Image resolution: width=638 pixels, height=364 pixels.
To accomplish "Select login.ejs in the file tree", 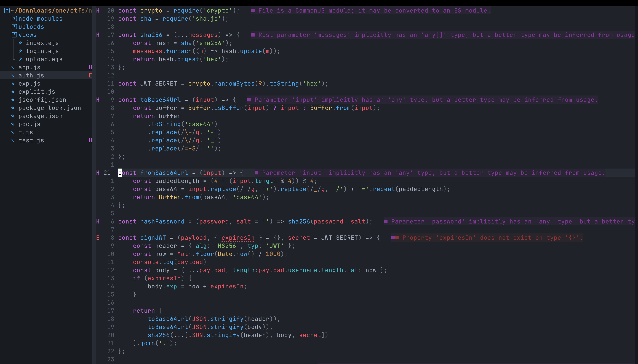I will pos(42,51).
